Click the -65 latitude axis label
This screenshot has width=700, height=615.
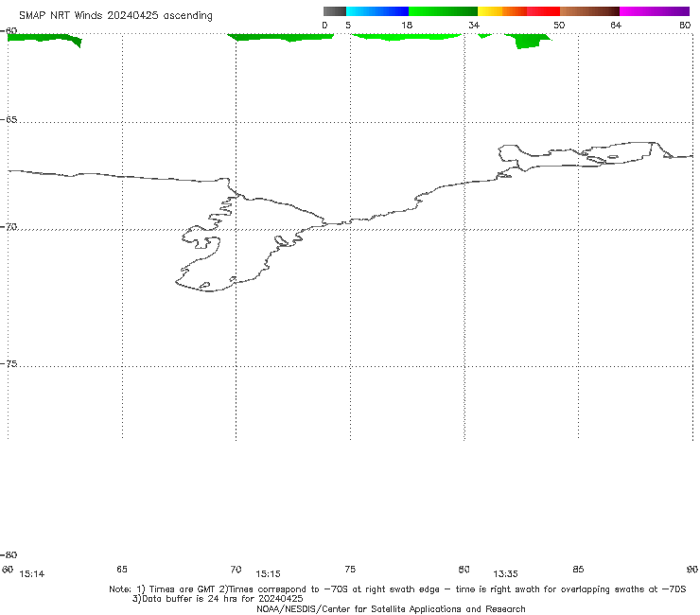9,120
